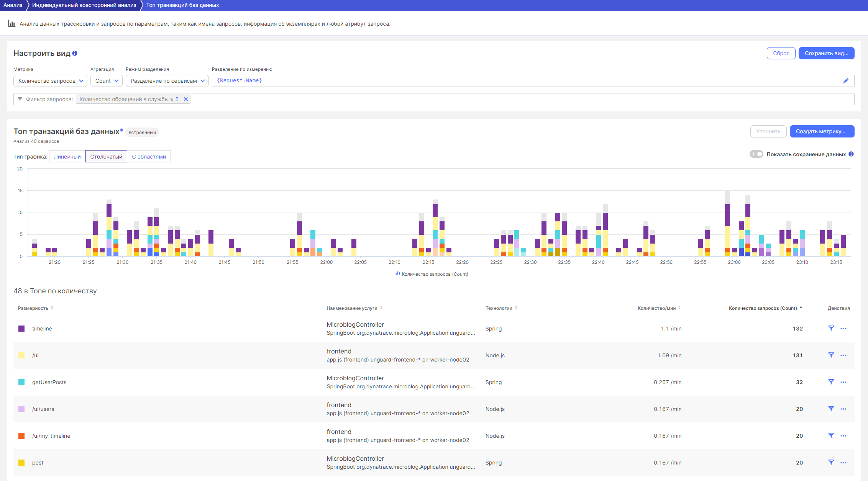
Task: Click Создать метрику button
Action: point(822,131)
